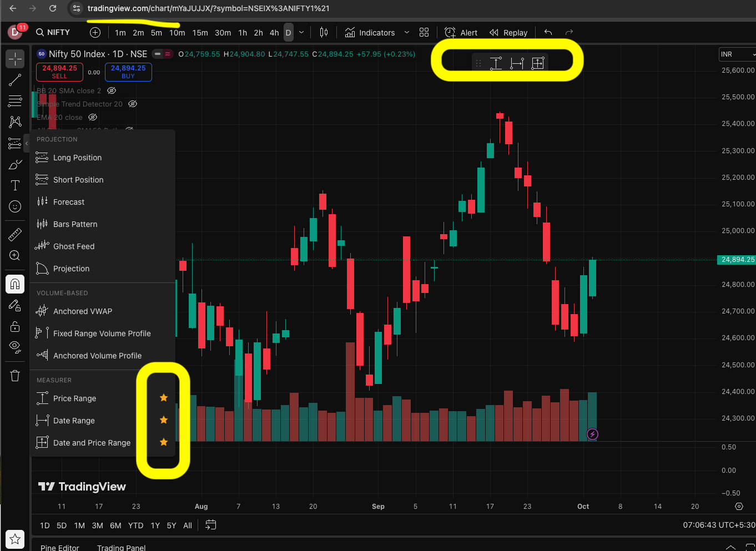
Task: Click the undo arrow in top toolbar
Action: 548,33
